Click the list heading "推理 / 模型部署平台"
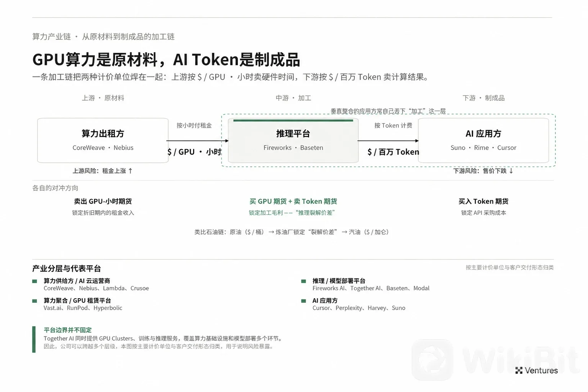The width and height of the screenshot is (588, 392). tap(339, 281)
